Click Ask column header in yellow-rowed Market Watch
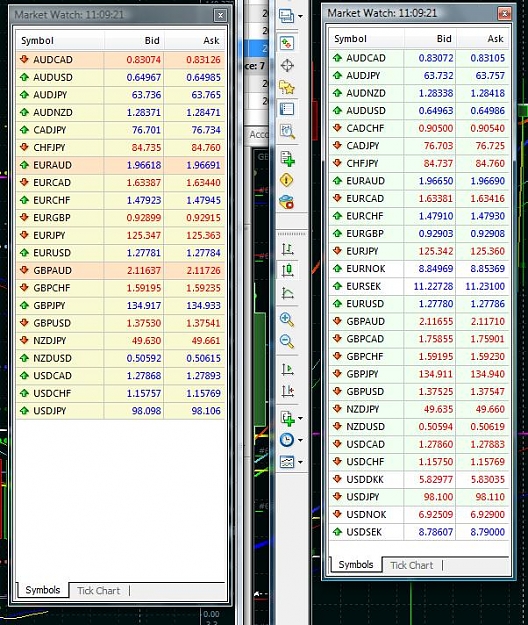528x625 pixels. point(194,41)
